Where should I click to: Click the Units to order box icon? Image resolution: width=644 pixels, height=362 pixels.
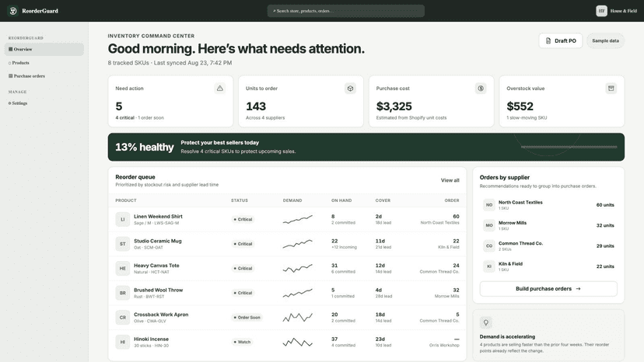pyautogui.click(x=350, y=89)
